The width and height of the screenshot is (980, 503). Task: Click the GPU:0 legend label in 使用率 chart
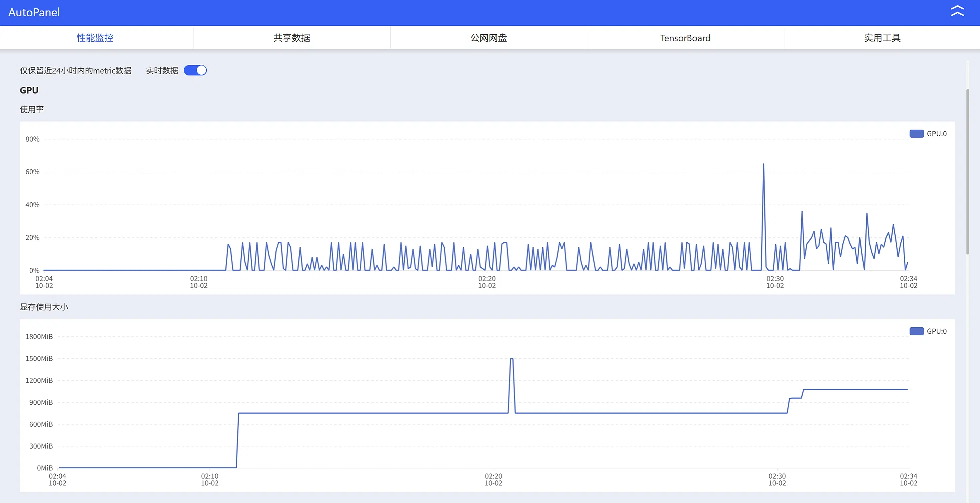(937, 134)
